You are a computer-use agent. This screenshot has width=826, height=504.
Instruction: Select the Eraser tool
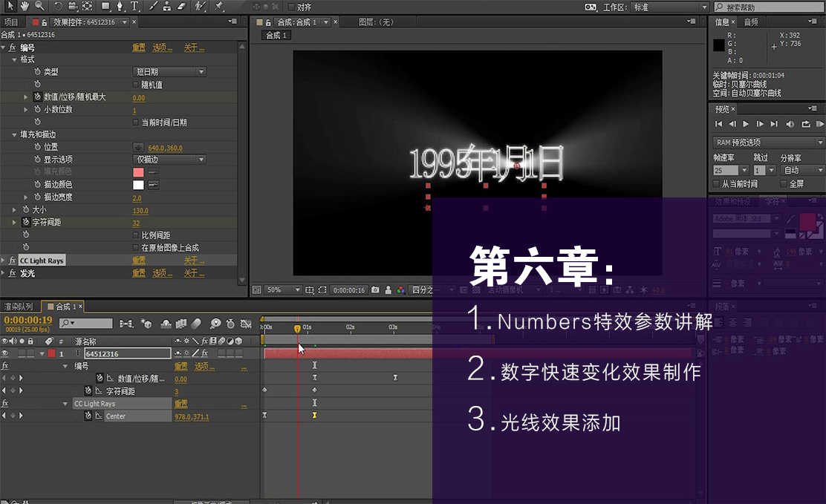(x=182, y=7)
